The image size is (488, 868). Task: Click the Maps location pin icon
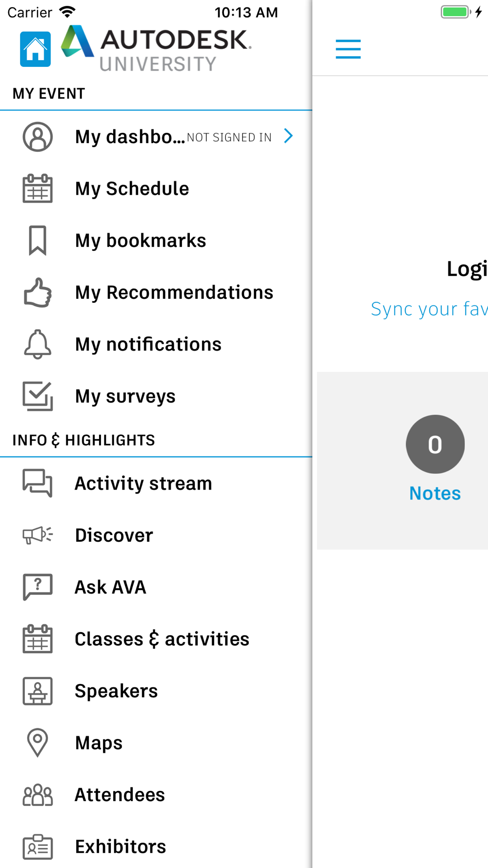click(x=38, y=743)
